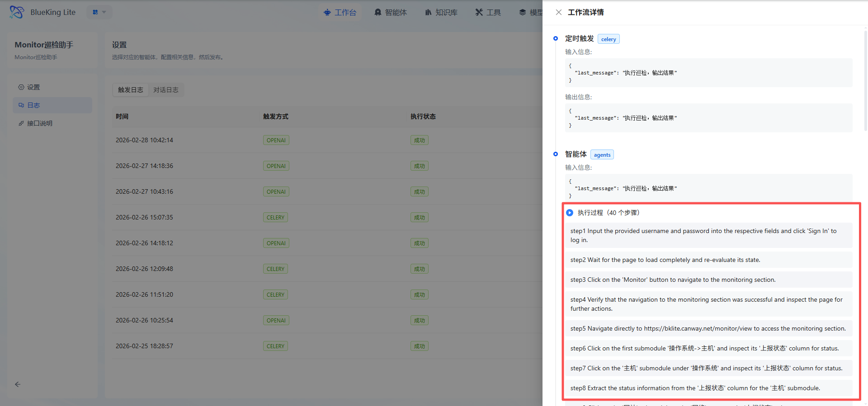Image resolution: width=868 pixels, height=406 pixels.
Task: Open log entry 2026-02-28 10:42:14
Action: pos(144,140)
